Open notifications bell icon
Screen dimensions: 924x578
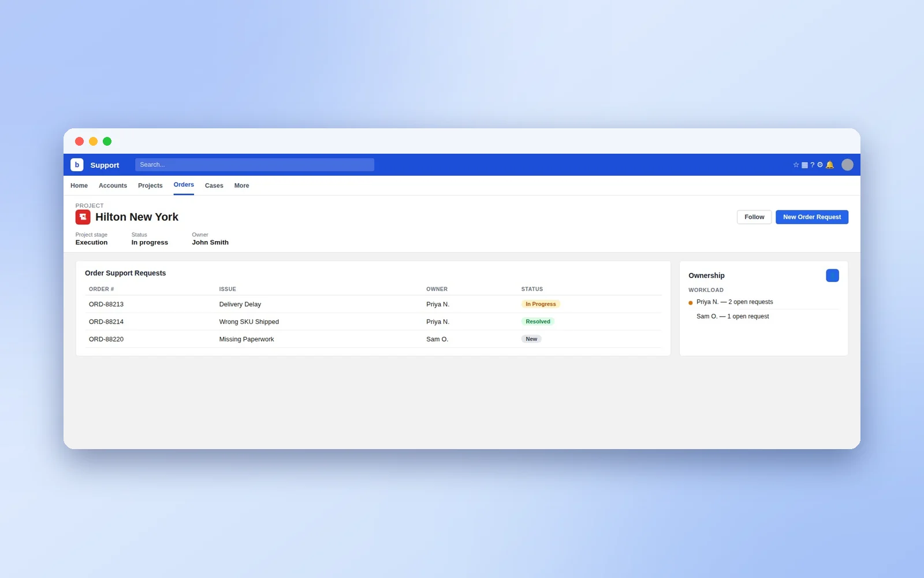pos(830,165)
